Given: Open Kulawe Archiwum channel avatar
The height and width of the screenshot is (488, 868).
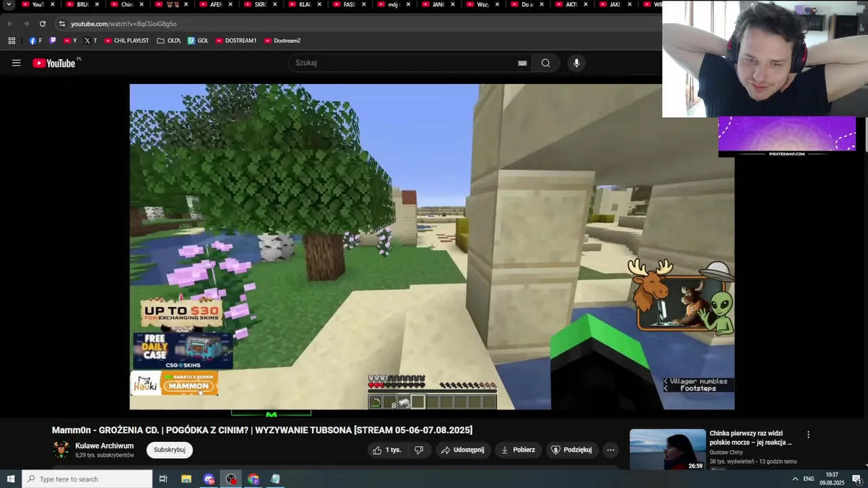Looking at the screenshot, I should click(61, 450).
